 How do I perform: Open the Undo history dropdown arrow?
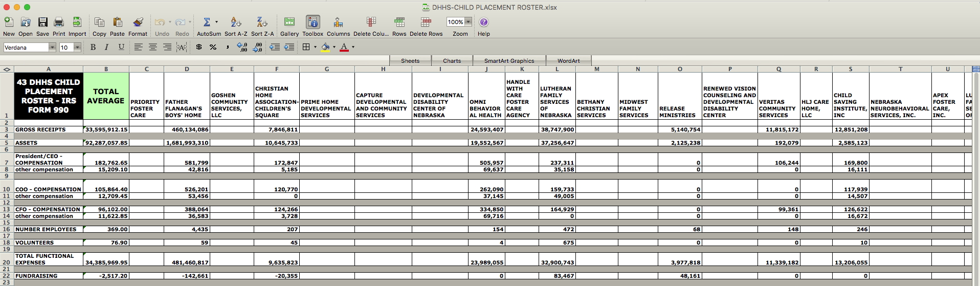pyautogui.click(x=170, y=22)
